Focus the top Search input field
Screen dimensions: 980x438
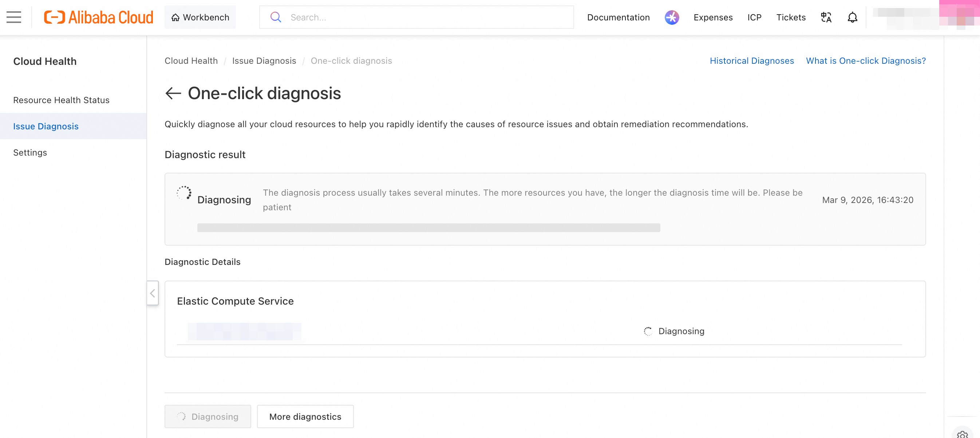tap(416, 17)
